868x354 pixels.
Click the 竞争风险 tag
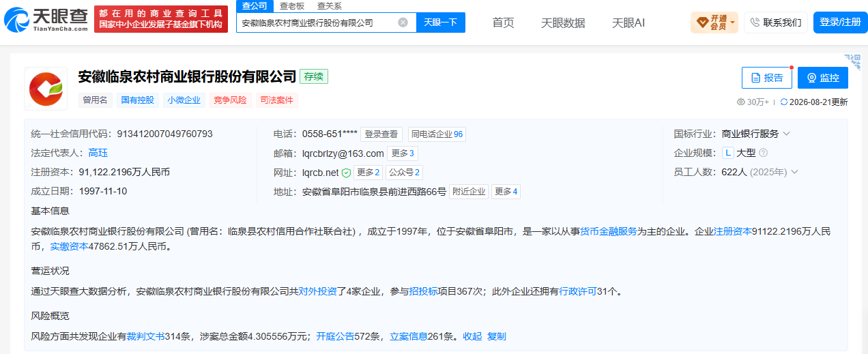tap(230, 100)
